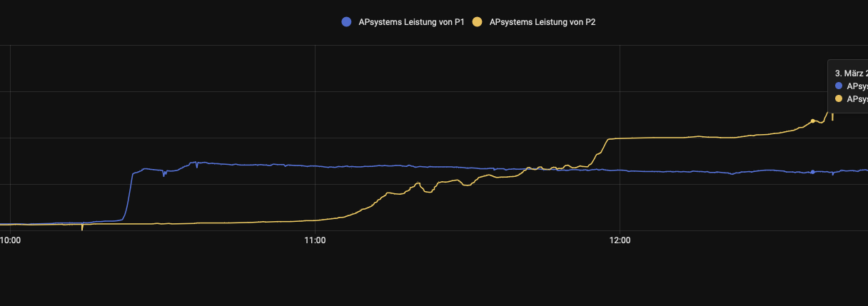Click the yellow P2 legend color dot
The image size is (868, 306).
pyautogui.click(x=478, y=22)
